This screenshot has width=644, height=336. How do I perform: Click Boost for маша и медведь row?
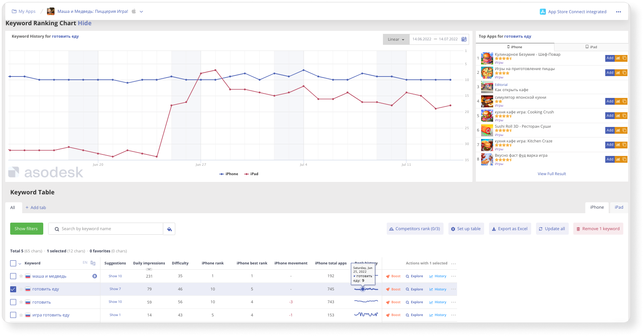point(393,276)
